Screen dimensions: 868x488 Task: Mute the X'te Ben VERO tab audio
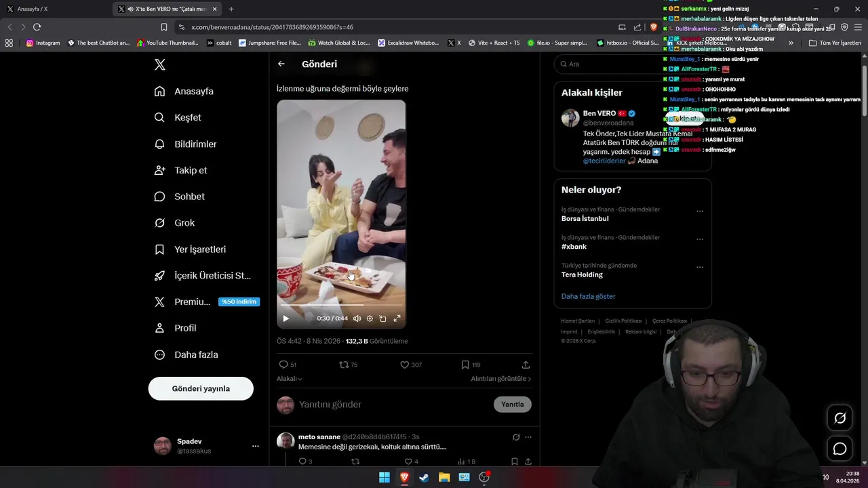130,9
